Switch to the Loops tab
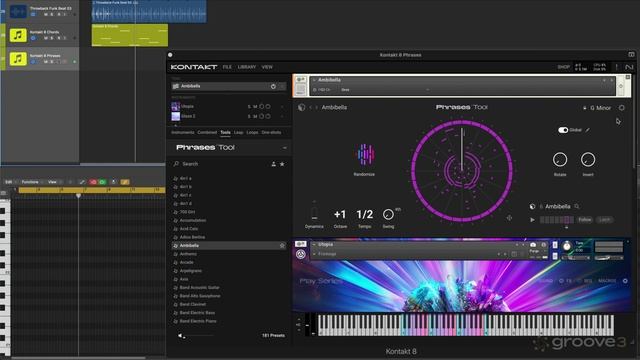 (x=252, y=133)
